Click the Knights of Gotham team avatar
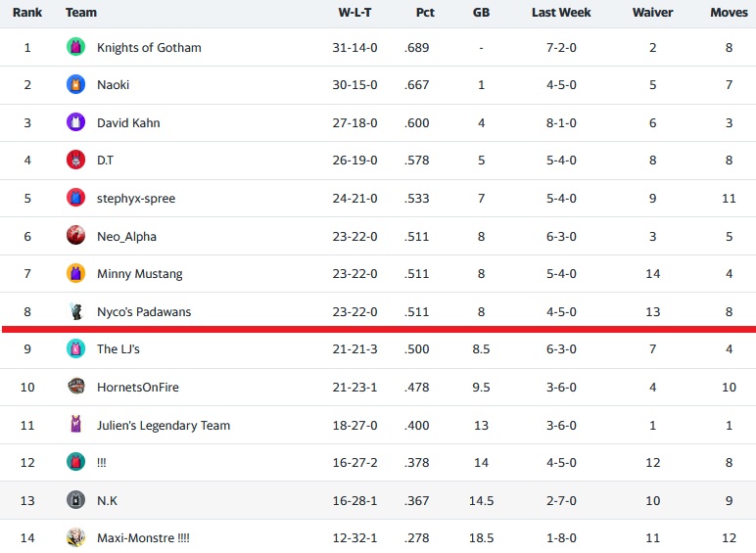756x553 pixels. [x=75, y=47]
